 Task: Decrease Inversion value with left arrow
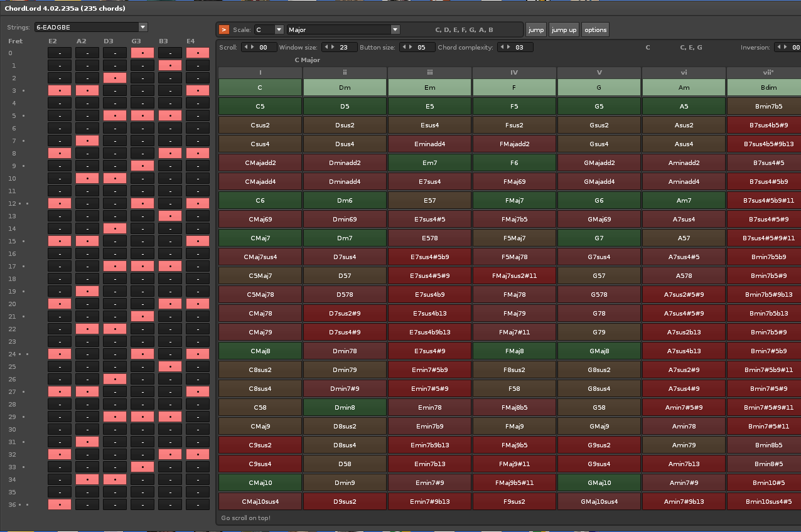(778, 47)
